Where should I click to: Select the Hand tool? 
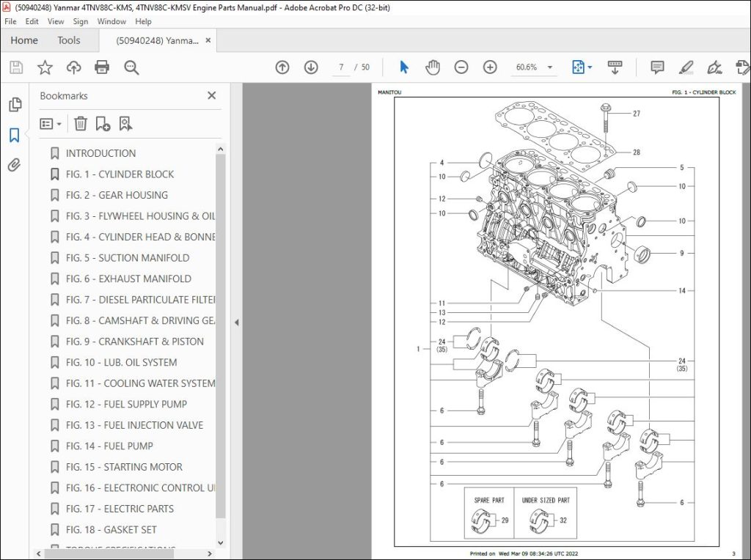pos(433,67)
